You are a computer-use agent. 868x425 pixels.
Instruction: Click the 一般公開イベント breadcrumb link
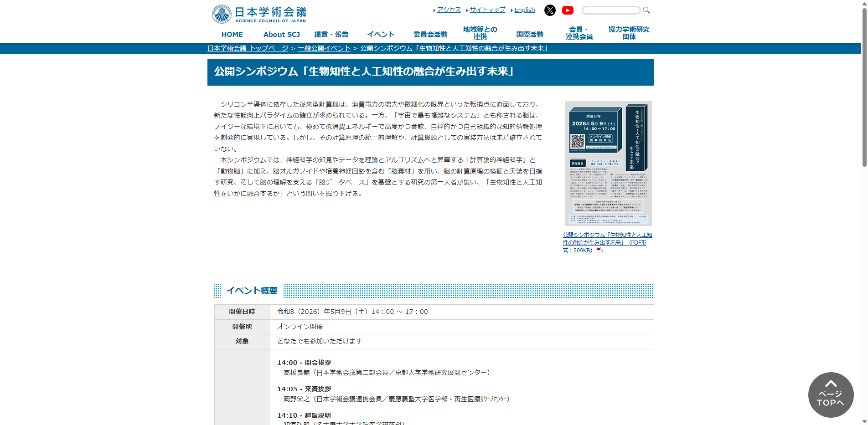point(324,48)
